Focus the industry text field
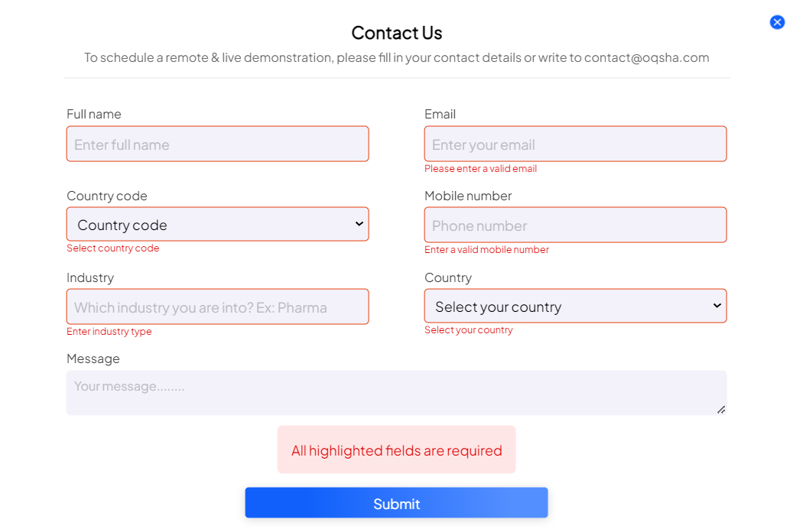 pyautogui.click(x=217, y=307)
